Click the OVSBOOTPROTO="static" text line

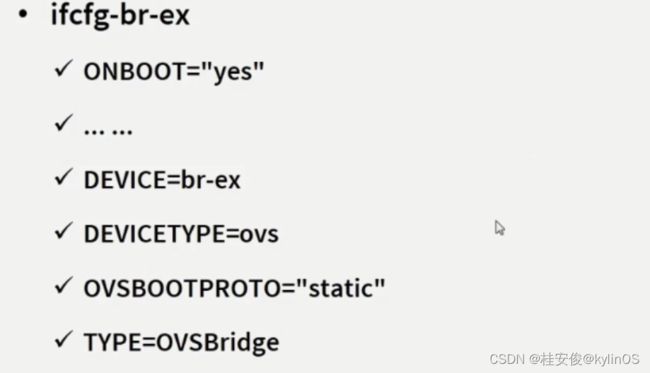pos(235,288)
